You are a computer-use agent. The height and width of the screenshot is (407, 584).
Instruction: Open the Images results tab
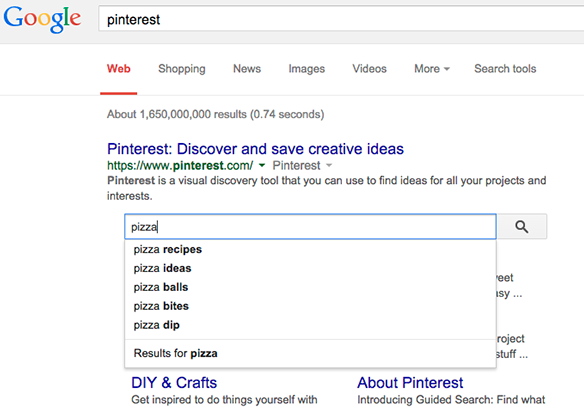[307, 69]
